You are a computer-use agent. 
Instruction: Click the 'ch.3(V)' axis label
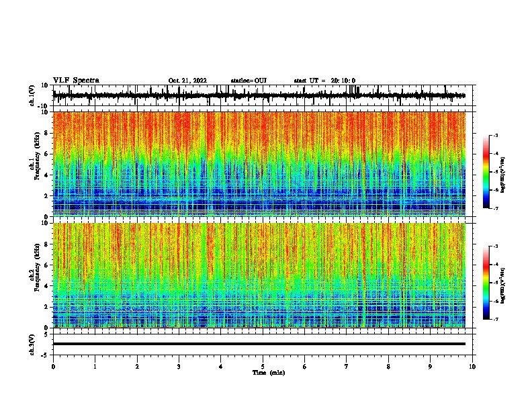(x=32, y=345)
